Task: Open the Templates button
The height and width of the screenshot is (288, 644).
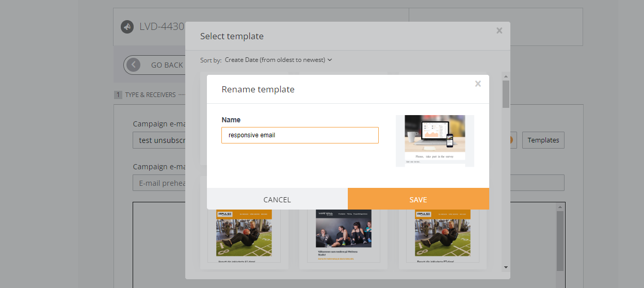Action: point(543,140)
